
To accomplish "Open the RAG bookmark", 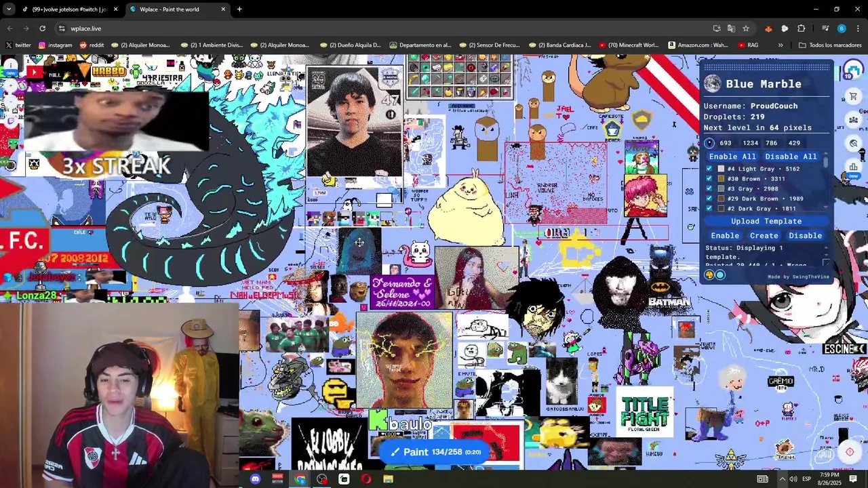I will (x=747, y=45).
